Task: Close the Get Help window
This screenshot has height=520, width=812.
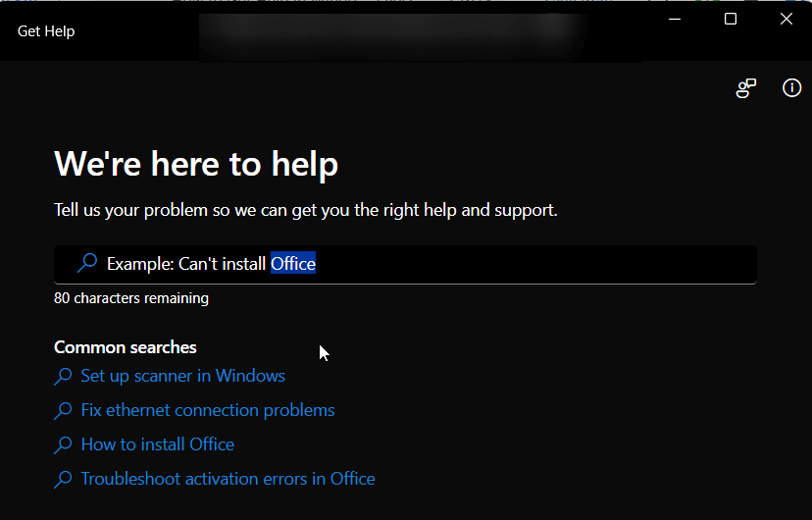Action: pyautogui.click(x=786, y=19)
